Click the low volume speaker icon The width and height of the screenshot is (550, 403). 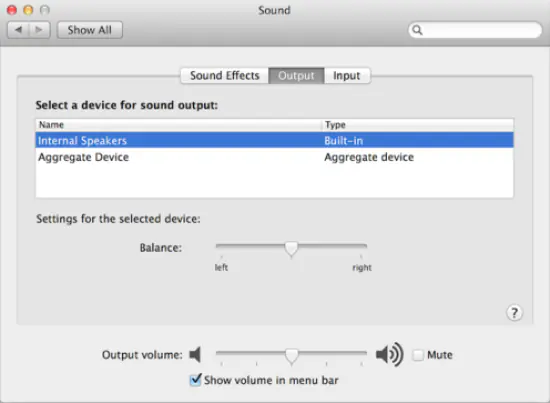195,355
